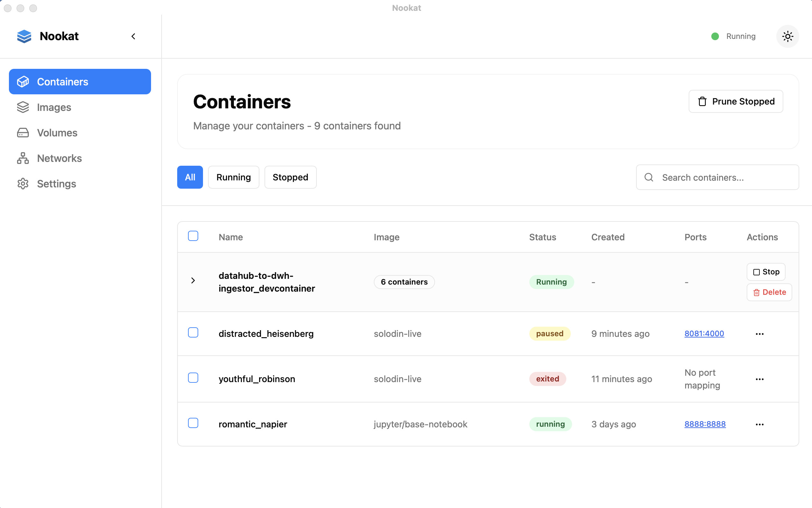This screenshot has height=508, width=812.
Task: Open the 8888:8888 port link
Action: click(705, 424)
